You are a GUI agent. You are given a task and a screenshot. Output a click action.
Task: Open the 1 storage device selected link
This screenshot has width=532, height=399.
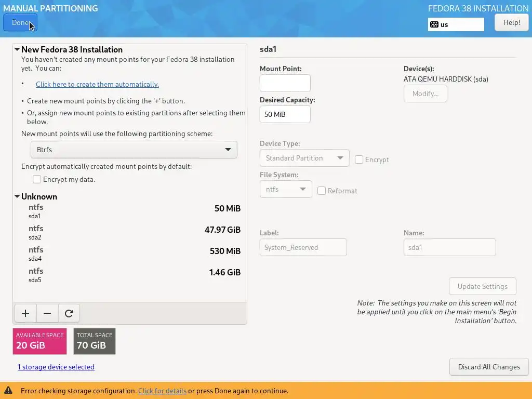[x=56, y=367]
